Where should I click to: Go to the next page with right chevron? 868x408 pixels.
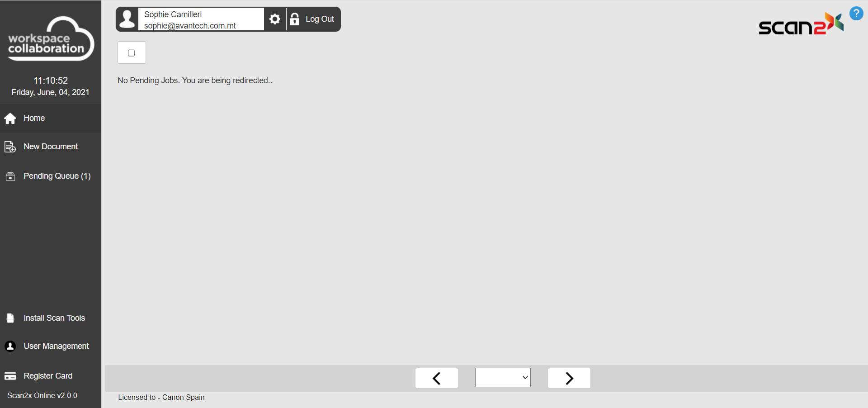569,378
